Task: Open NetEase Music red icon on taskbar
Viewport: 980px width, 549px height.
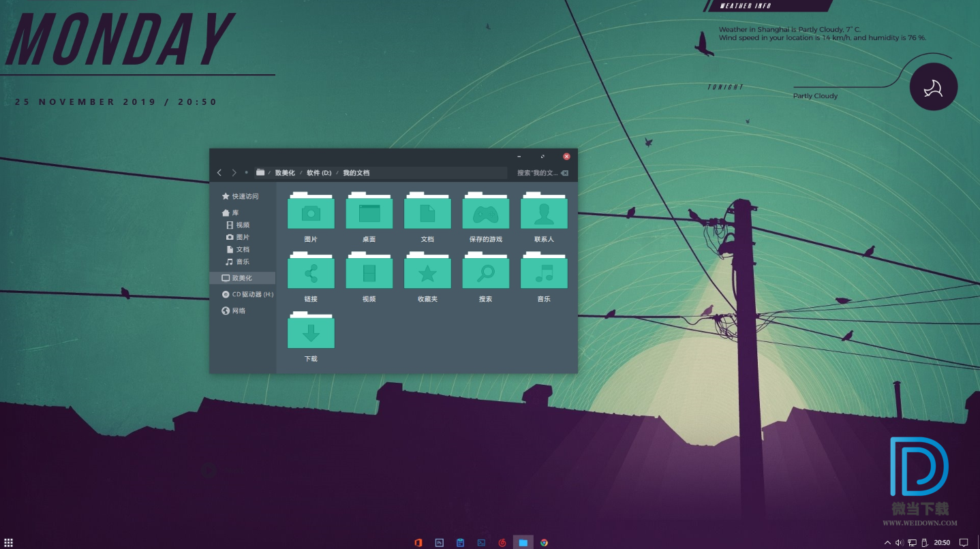Action: pos(502,542)
